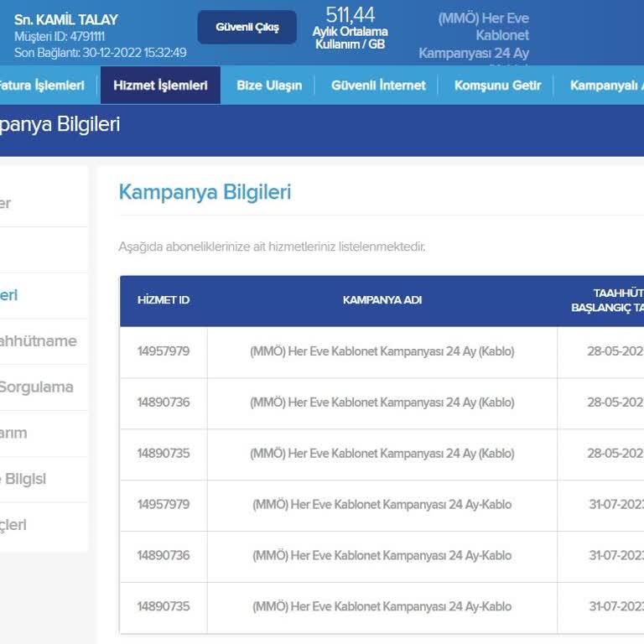This screenshot has width=644, height=644.
Task: Click the 24 Ay (Kablo) campaign name for 14890735
Action: point(382,453)
